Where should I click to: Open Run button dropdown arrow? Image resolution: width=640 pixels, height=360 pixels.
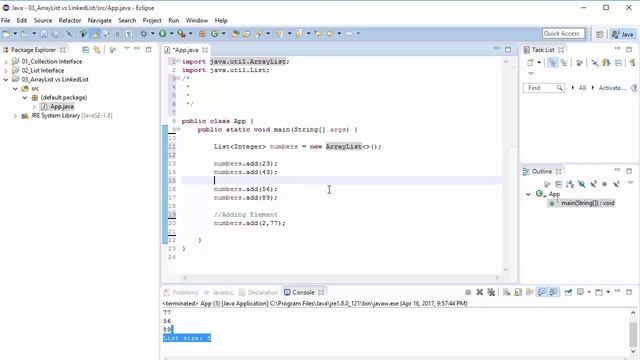[171, 34]
